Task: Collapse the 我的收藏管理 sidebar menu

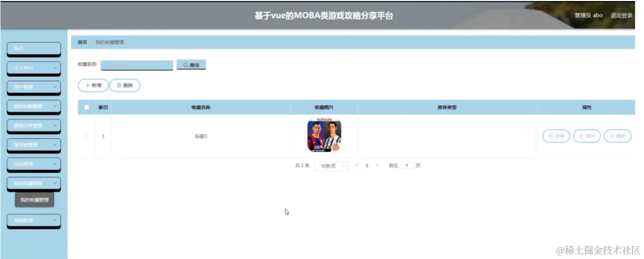Action: pos(33,183)
